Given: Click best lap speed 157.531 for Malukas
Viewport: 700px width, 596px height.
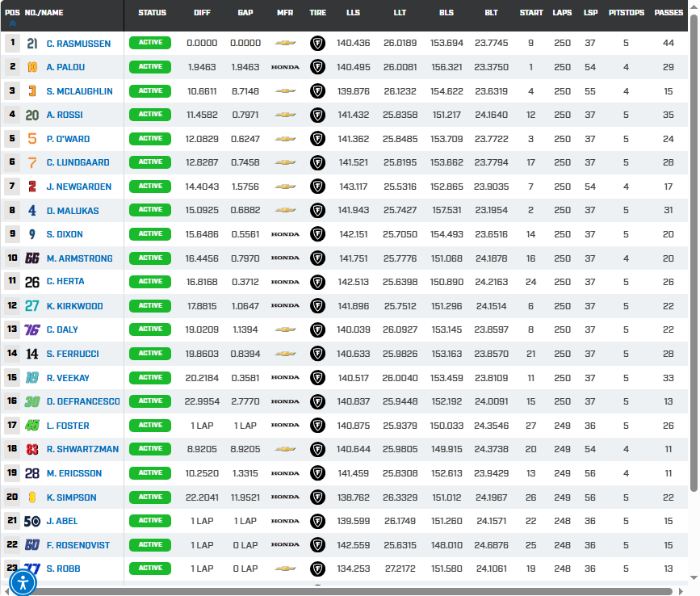Looking at the screenshot, I should pos(446,210).
